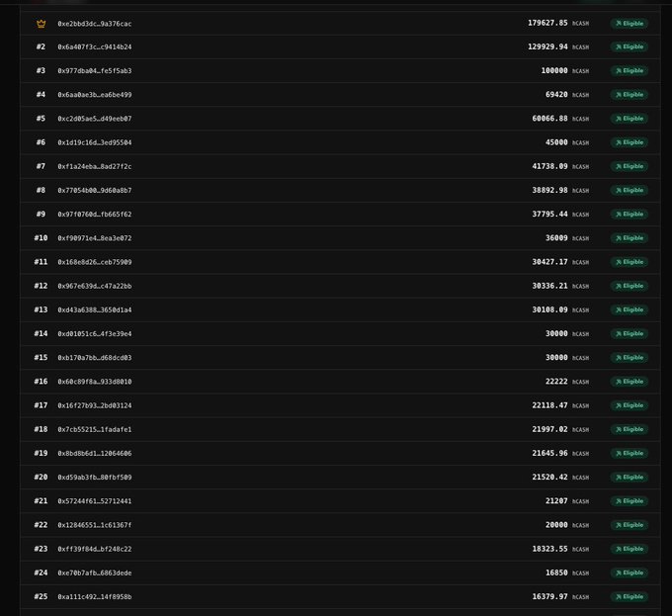Open the wallet address ranked #20
672x616 pixels.
(x=95, y=478)
